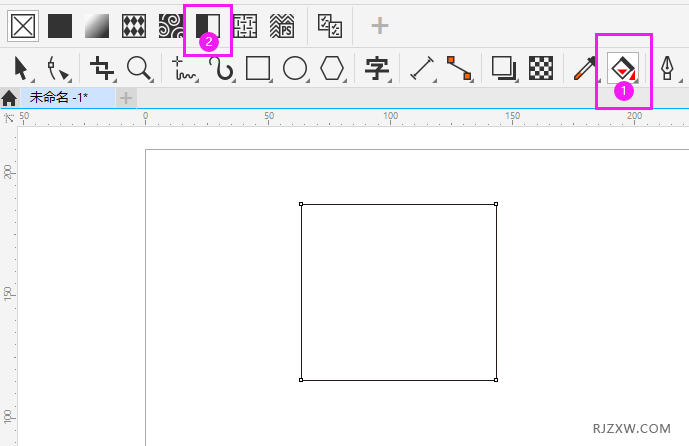Image resolution: width=689 pixels, height=446 pixels.
Task: Pick the Ellipse tool
Action: [295, 69]
